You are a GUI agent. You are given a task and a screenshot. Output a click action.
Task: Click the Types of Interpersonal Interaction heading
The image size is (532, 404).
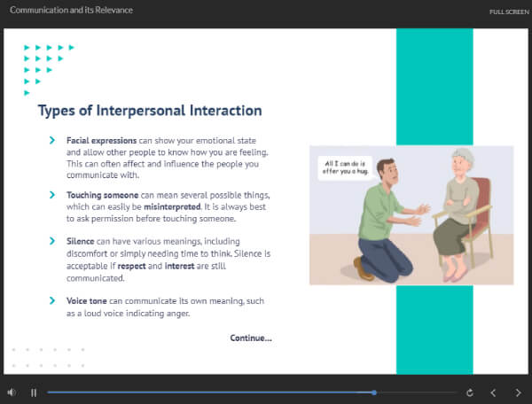pos(150,111)
